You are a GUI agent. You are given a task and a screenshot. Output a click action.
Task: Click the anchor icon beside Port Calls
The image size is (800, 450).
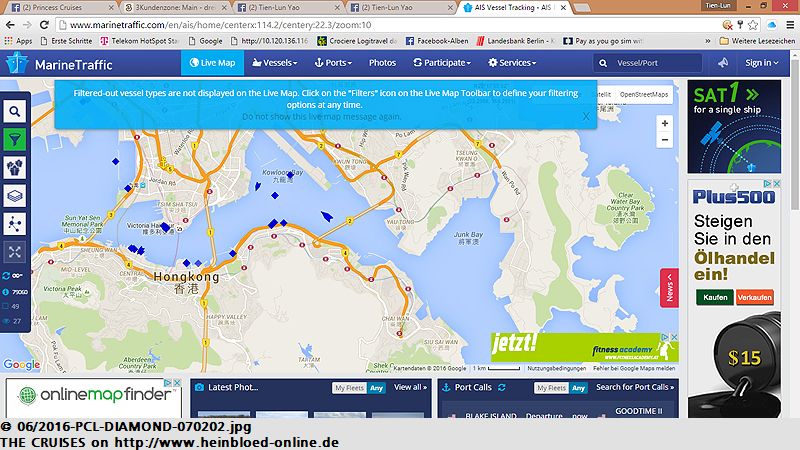coord(446,387)
